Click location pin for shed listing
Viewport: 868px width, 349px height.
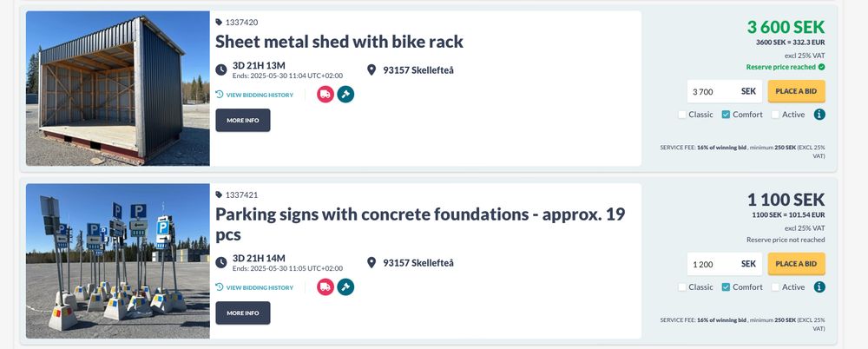372,69
